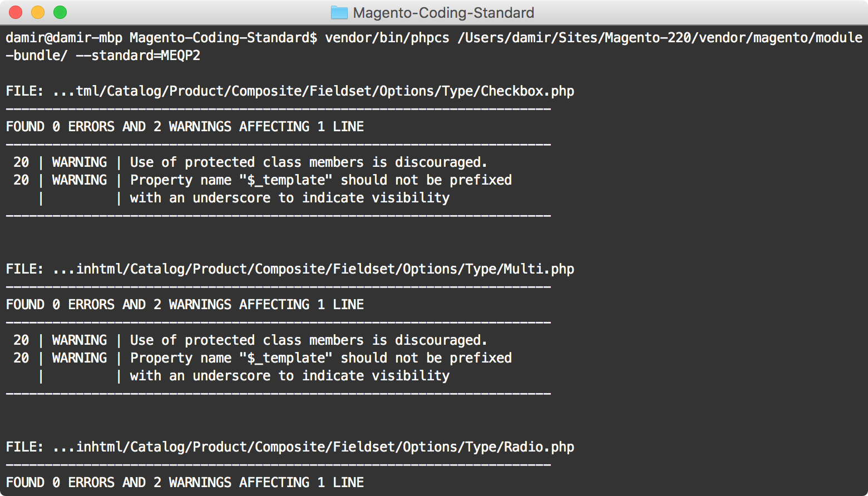
Task: Click the Magento-Coding-Standard window title
Action: pos(443,13)
